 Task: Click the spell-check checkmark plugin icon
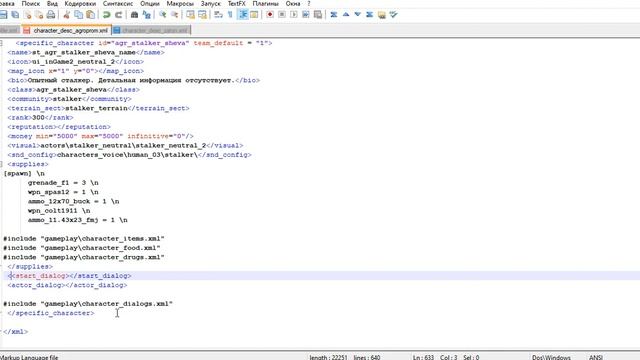coord(393,15)
